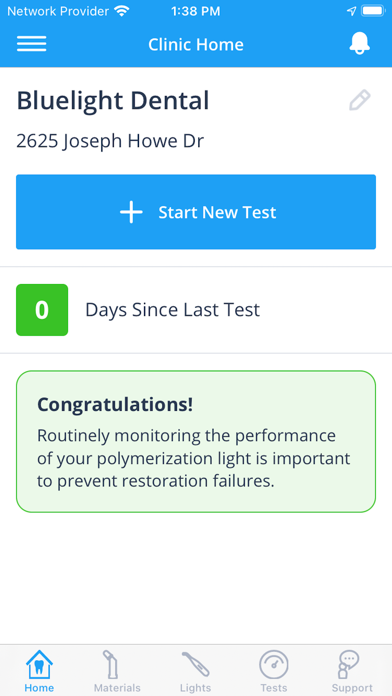Select the Home tooth-house icon

click(x=39, y=664)
